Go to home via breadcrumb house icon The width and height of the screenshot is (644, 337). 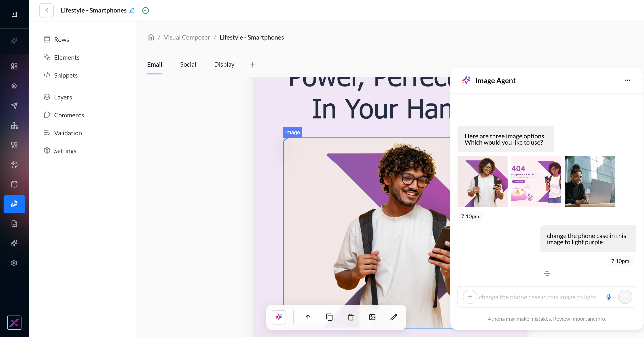point(150,37)
